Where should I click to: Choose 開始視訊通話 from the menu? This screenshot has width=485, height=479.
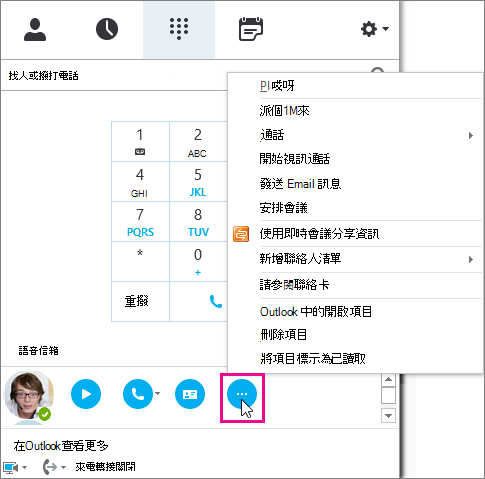(x=356, y=159)
